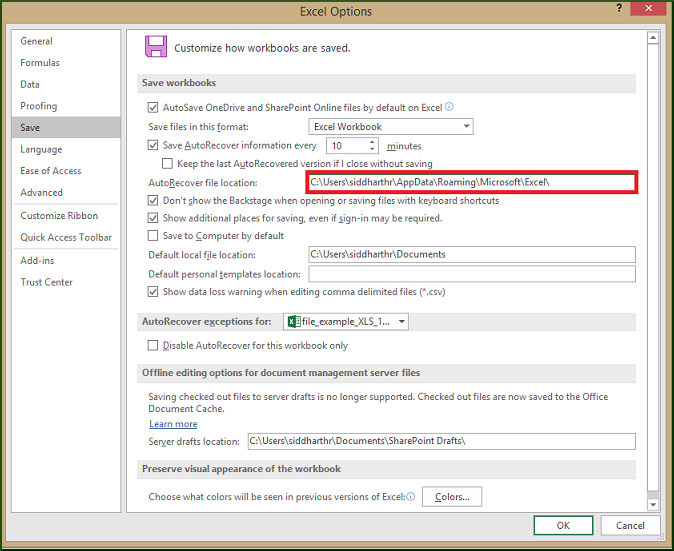Click the Default local file location field

coord(472,254)
